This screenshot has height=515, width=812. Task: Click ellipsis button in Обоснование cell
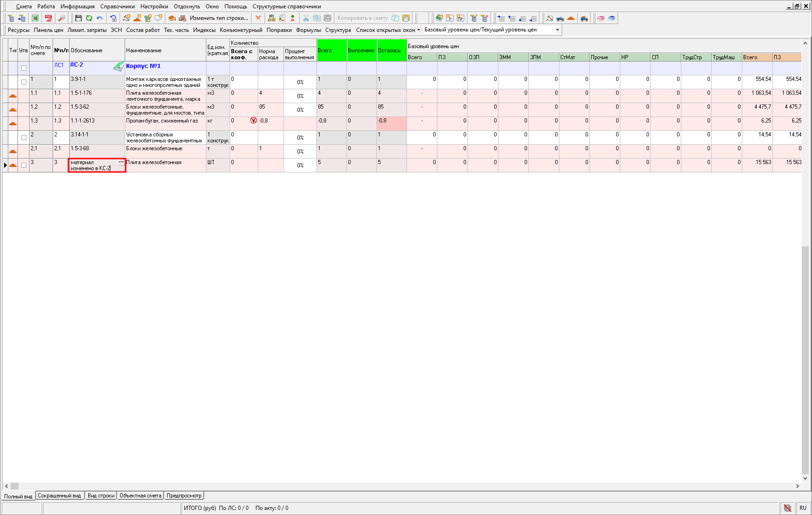pos(121,162)
